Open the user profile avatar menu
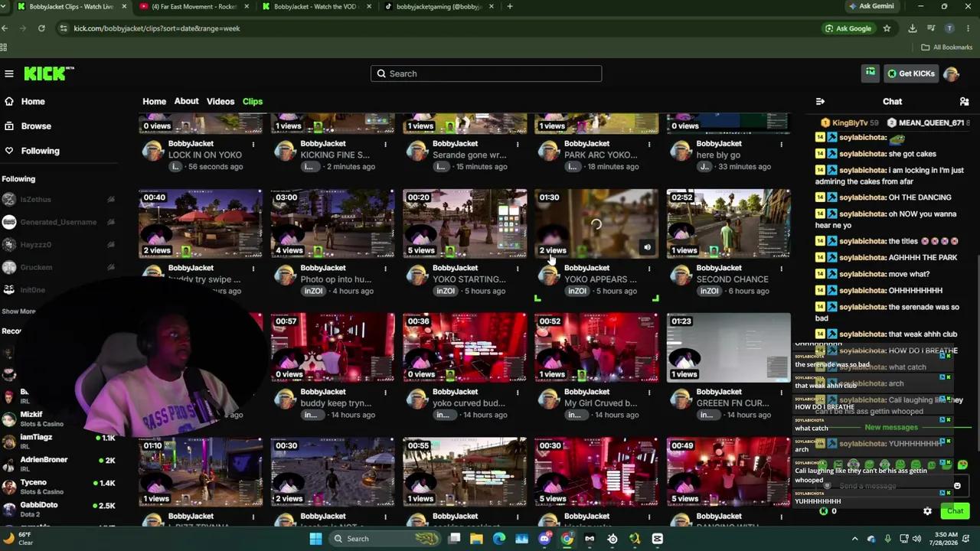The image size is (980, 551). (x=952, y=73)
